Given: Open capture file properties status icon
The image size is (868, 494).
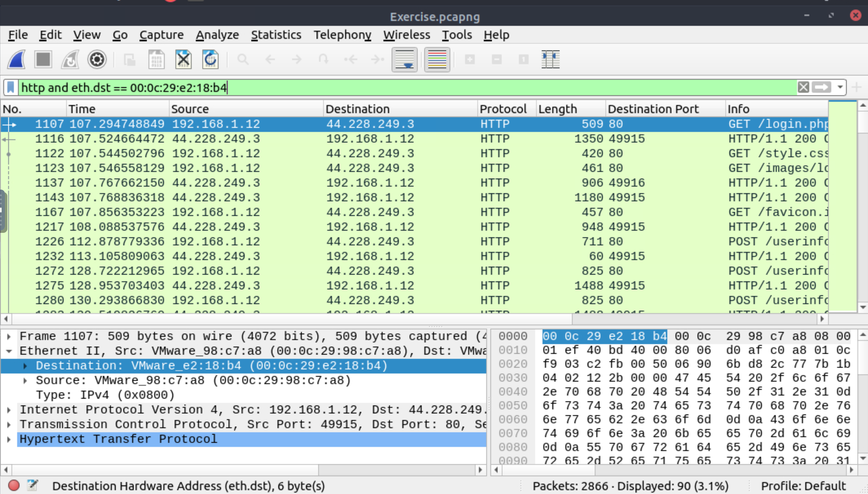Looking at the screenshot, I should 33,486.
